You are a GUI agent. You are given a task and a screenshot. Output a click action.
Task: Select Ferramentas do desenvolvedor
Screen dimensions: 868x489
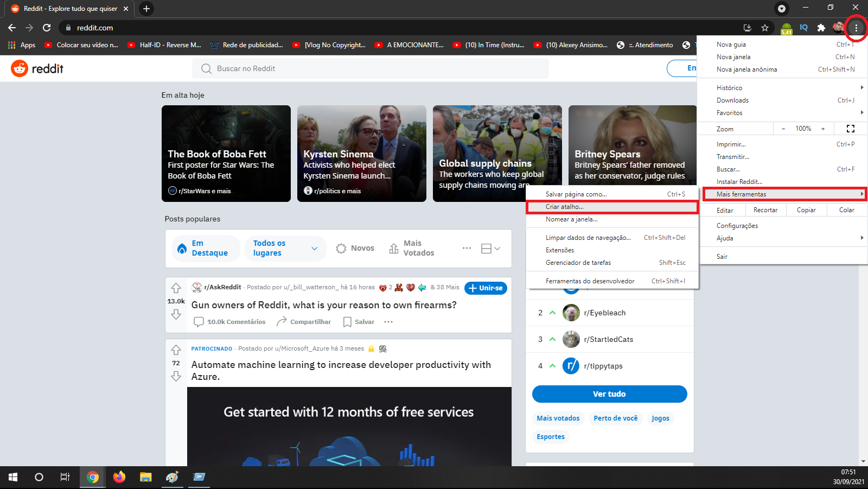612,281
